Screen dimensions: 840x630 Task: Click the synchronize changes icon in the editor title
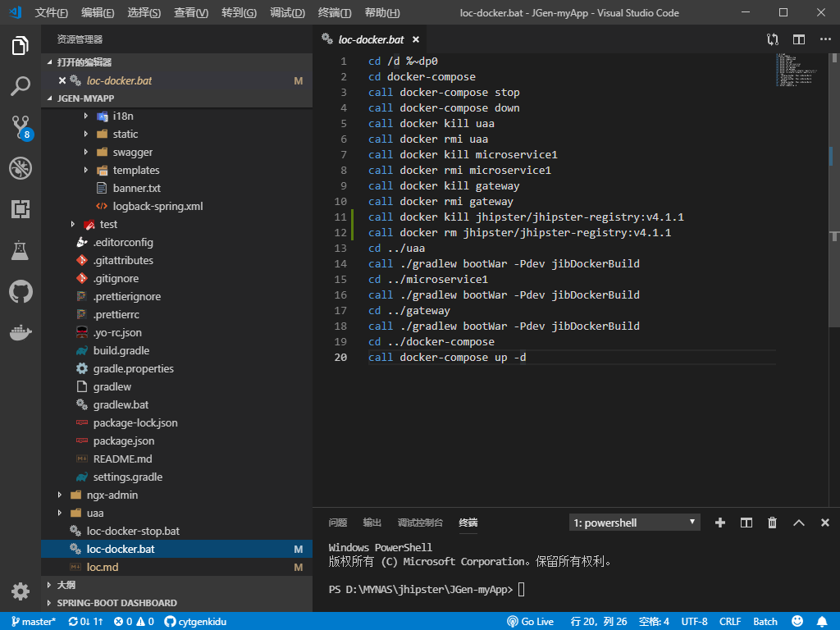(x=772, y=39)
